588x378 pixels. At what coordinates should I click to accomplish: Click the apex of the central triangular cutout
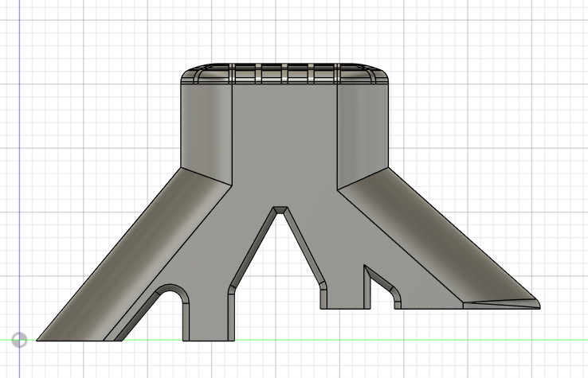tap(280, 209)
